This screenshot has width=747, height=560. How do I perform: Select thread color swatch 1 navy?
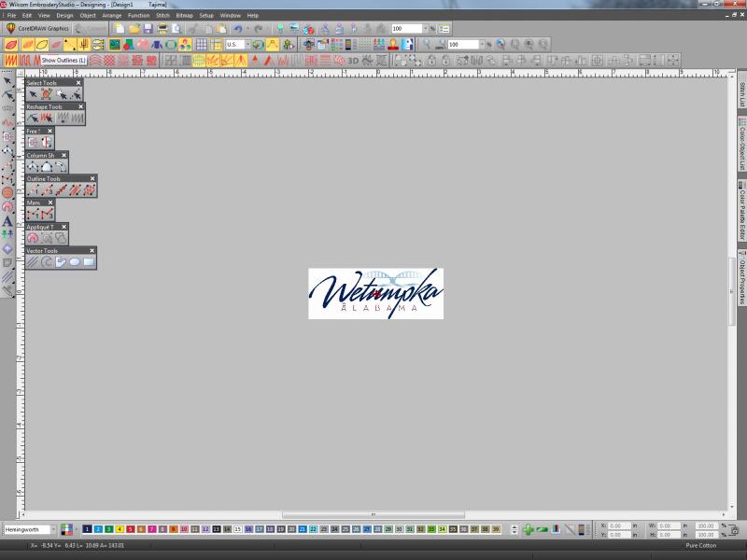click(87, 529)
